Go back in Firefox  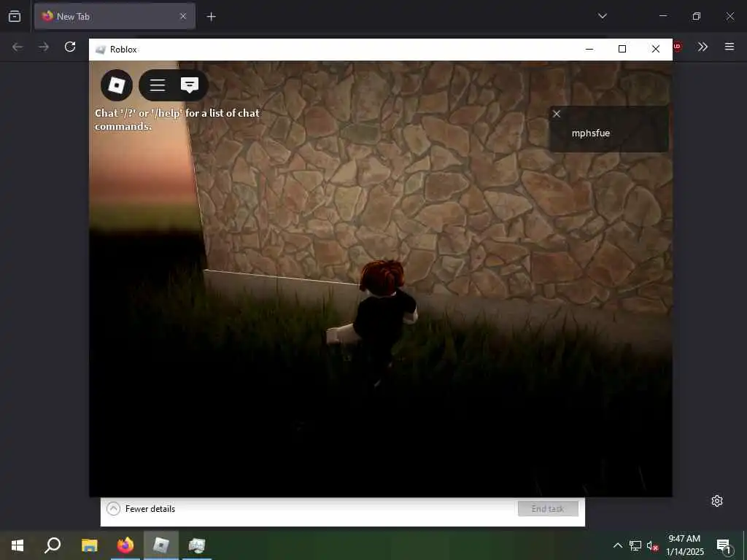pos(18,47)
